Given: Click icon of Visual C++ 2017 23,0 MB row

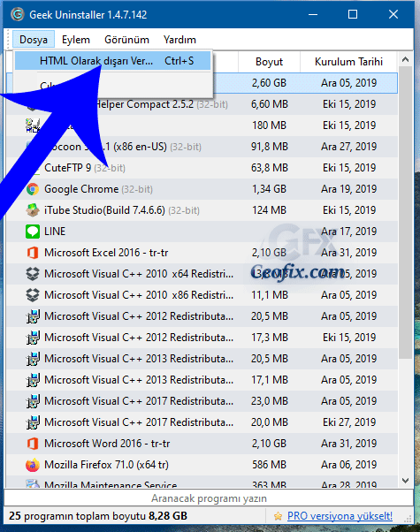Looking at the screenshot, I should [33, 401].
